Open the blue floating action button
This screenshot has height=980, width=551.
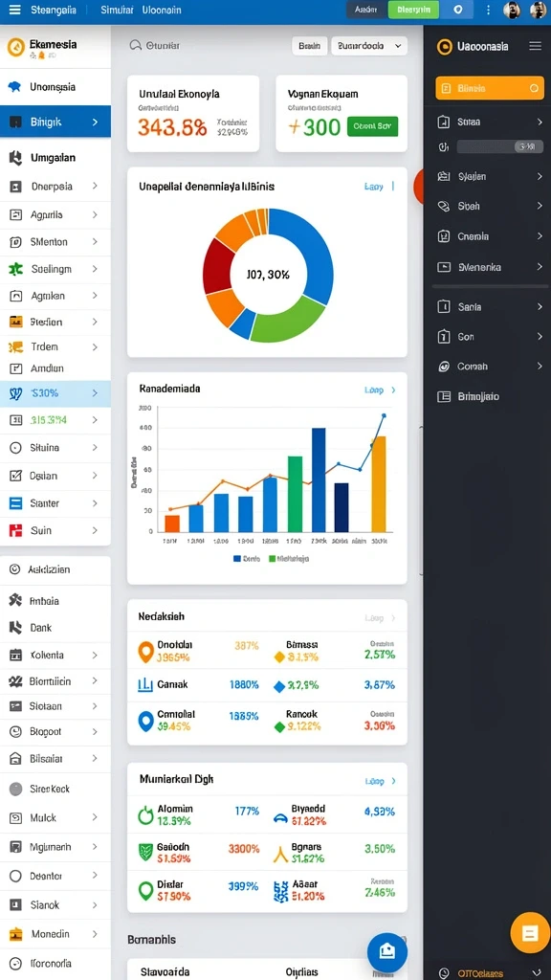pyautogui.click(x=387, y=952)
